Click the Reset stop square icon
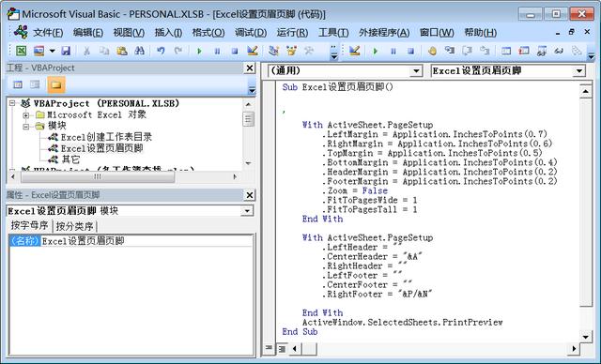 [x=235, y=51]
